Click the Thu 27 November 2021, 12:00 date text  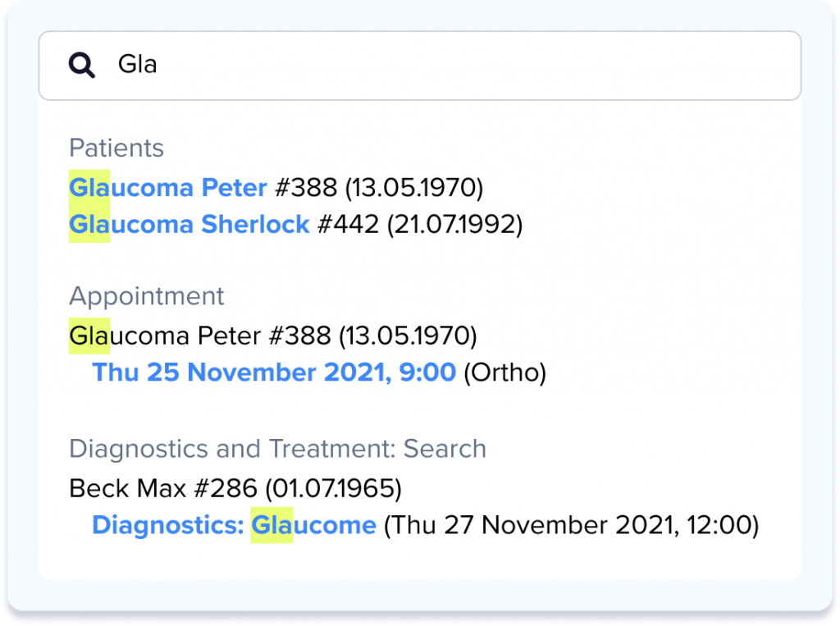click(571, 525)
